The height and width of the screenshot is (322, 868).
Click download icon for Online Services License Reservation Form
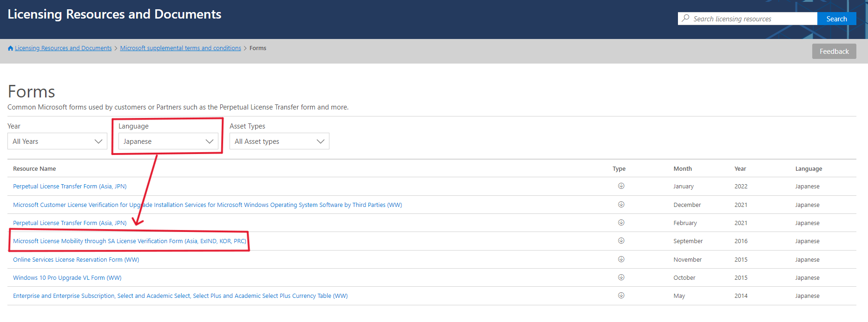621,259
